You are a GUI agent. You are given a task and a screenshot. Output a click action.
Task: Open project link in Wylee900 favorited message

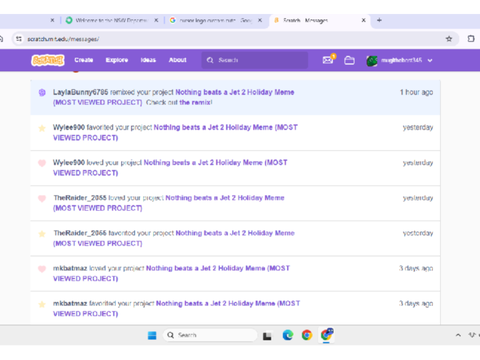175,132
